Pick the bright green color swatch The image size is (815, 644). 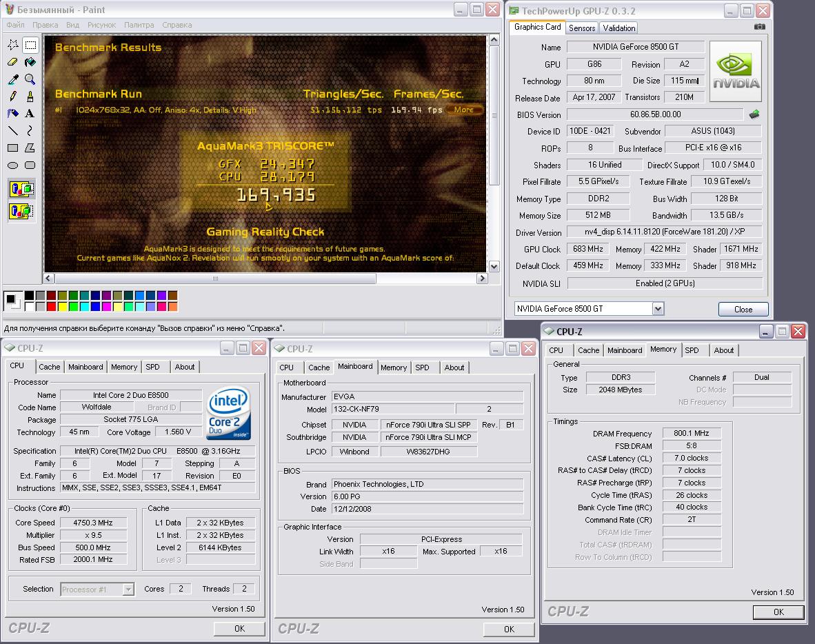click(73, 307)
